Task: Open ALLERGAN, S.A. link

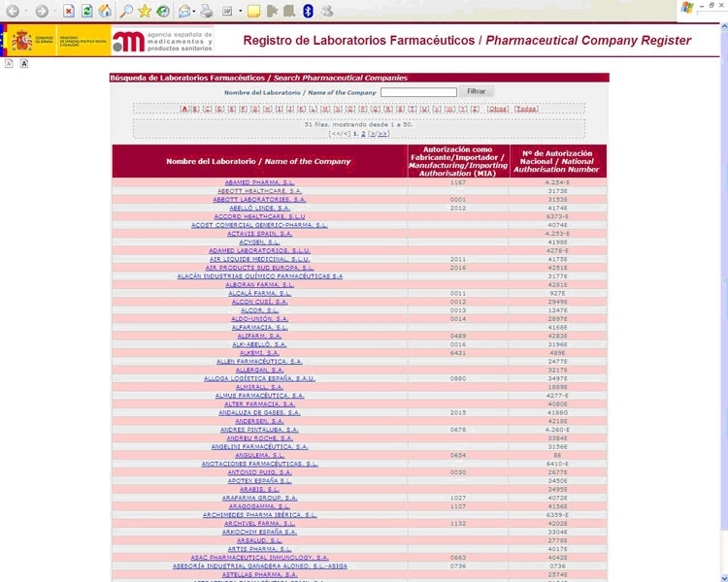Action: [259, 370]
